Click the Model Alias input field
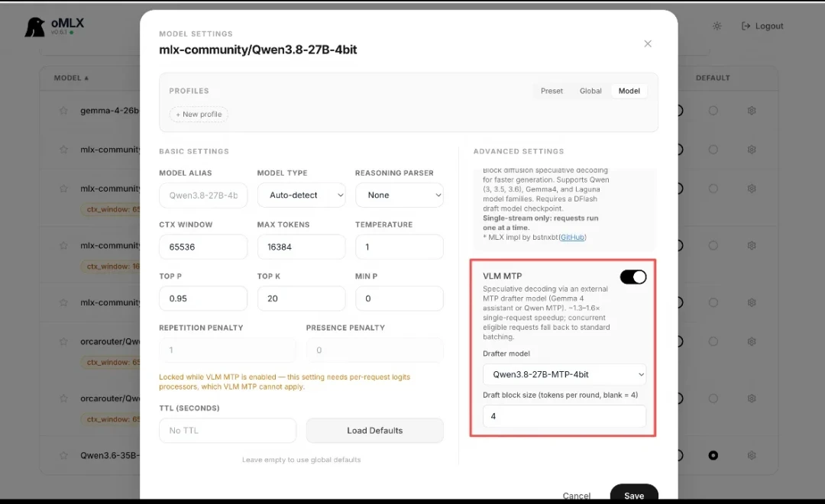 (x=203, y=195)
